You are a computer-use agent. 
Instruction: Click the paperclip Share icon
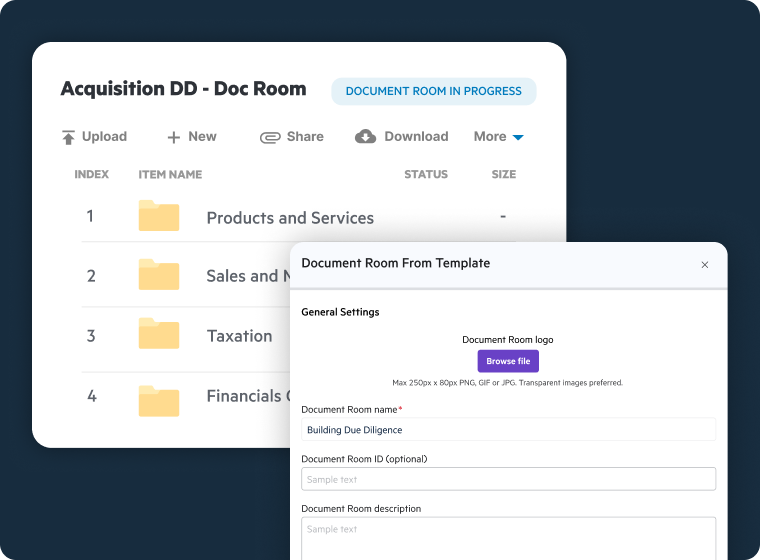click(269, 137)
